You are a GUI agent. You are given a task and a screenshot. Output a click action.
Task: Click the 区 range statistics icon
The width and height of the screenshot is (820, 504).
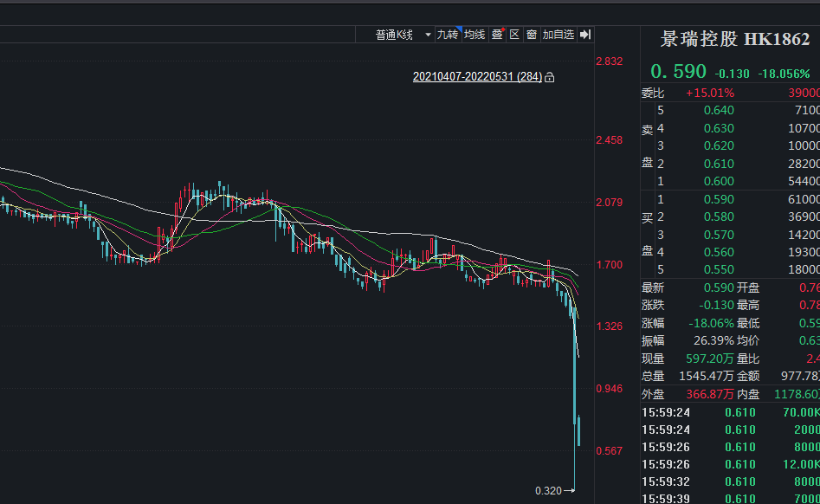[x=514, y=35]
